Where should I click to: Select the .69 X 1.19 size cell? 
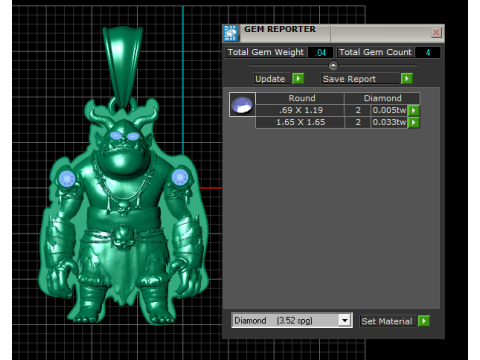click(x=300, y=110)
